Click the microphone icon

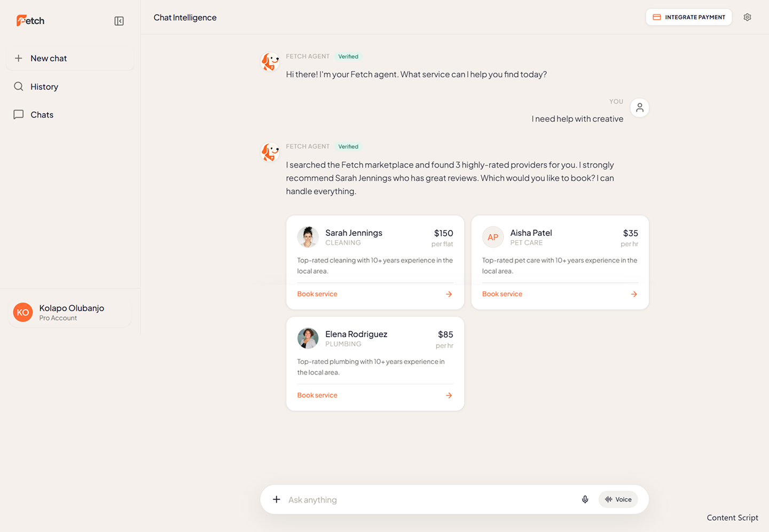coord(585,499)
